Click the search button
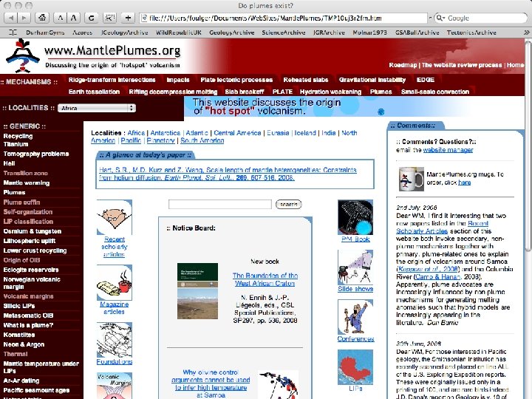This screenshot has width=532, height=399. tap(288, 204)
